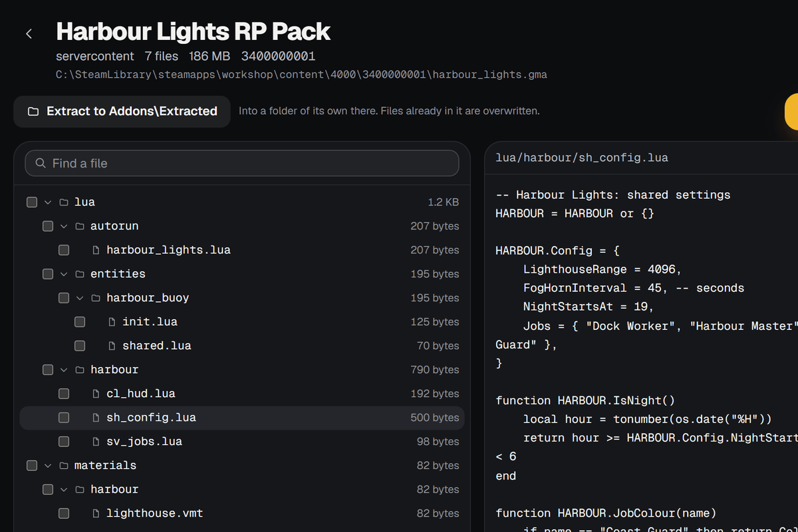Click the 1.2 KB size of lua folder
Image resolution: width=798 pixels, height=532 pixels.
[443, 202]
